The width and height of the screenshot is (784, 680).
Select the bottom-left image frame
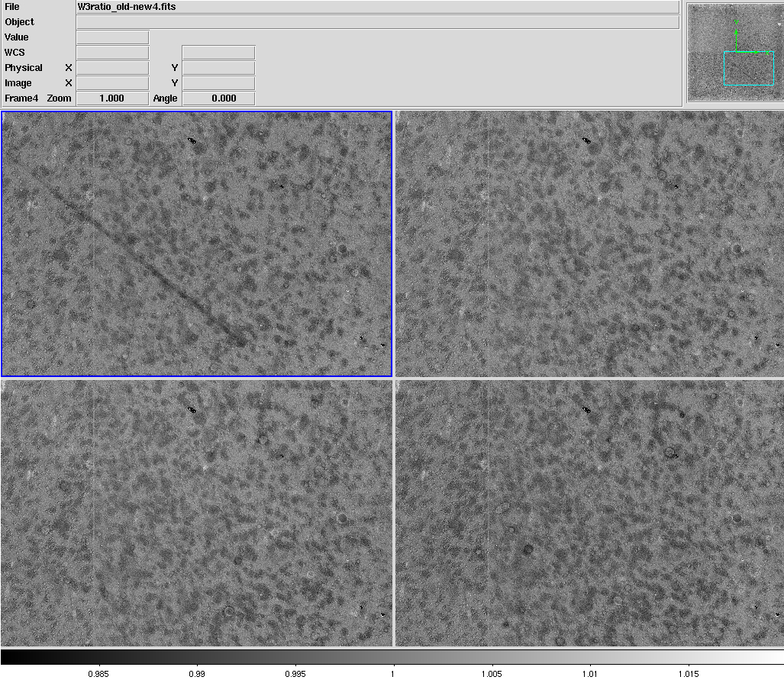tap(196, 513)
